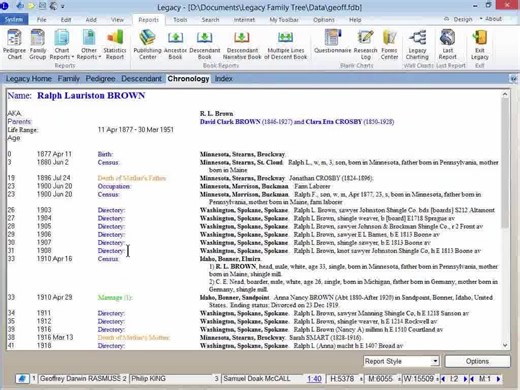This screenshot has width=520, height=390.
Task: Run the Last Report
Action: click(x=447, y=45)
